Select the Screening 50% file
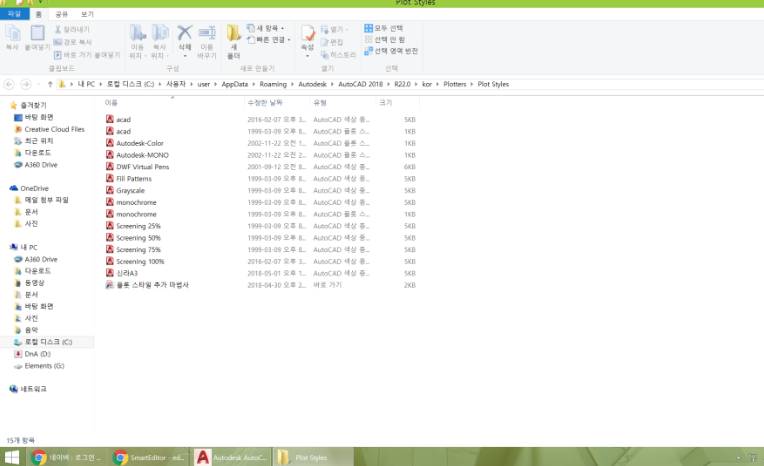This screenshot has width=764, height=466. click(x=138, y=238)
